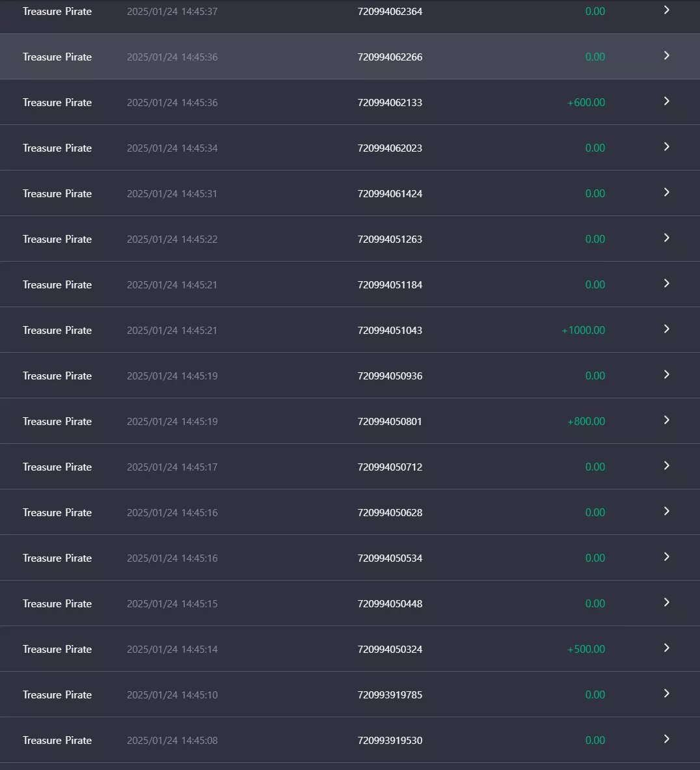
Task: Expand chevron on row 720994062023
Action: 666,147
